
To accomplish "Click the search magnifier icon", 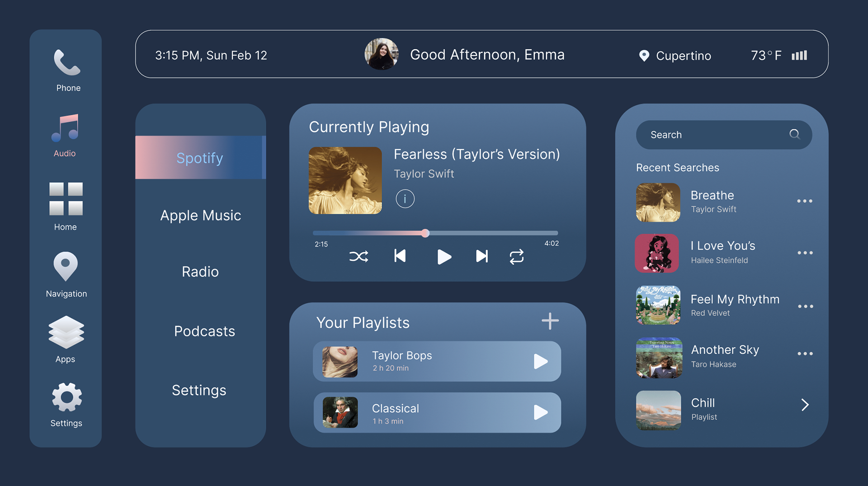I will point(794,134).
